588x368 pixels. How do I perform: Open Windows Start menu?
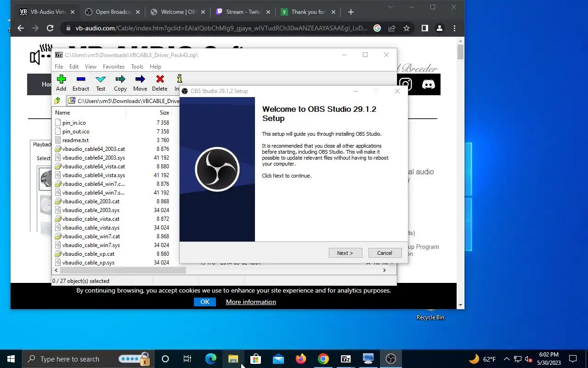(11, 359)
